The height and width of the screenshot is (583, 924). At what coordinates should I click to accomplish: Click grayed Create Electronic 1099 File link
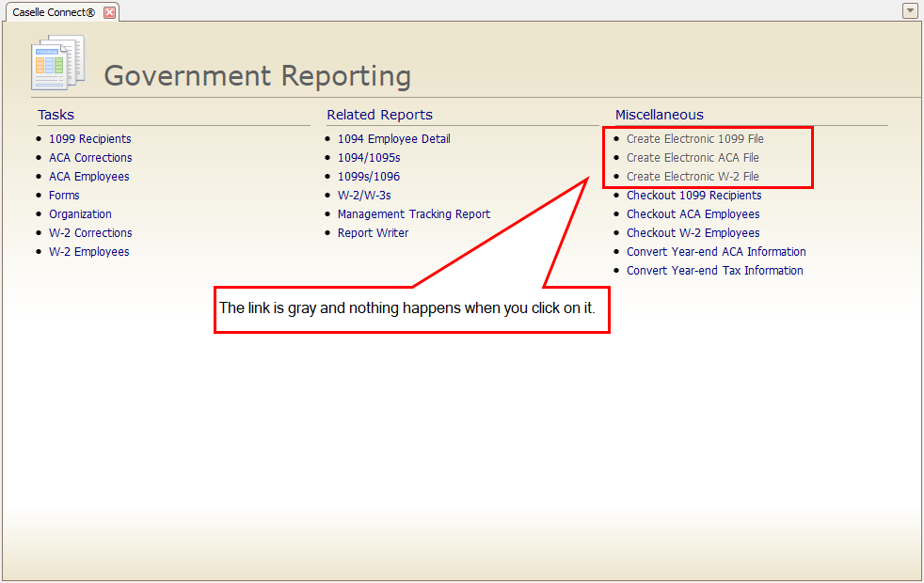point(695,139)
